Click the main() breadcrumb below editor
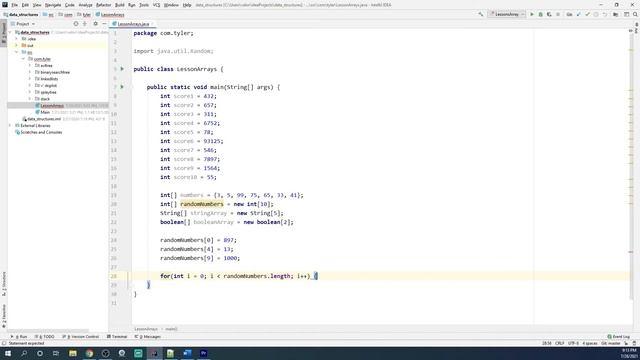The width and height of the screenshot is (640, 360). [171, 329]
